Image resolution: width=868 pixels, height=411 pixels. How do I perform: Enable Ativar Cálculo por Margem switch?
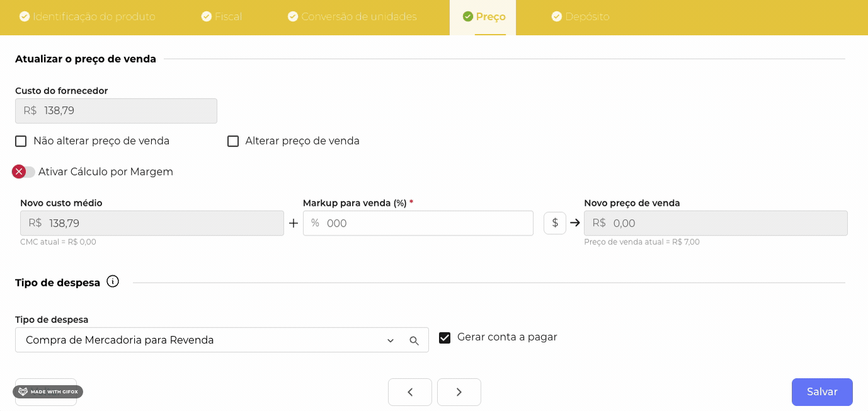click(23, 172)
